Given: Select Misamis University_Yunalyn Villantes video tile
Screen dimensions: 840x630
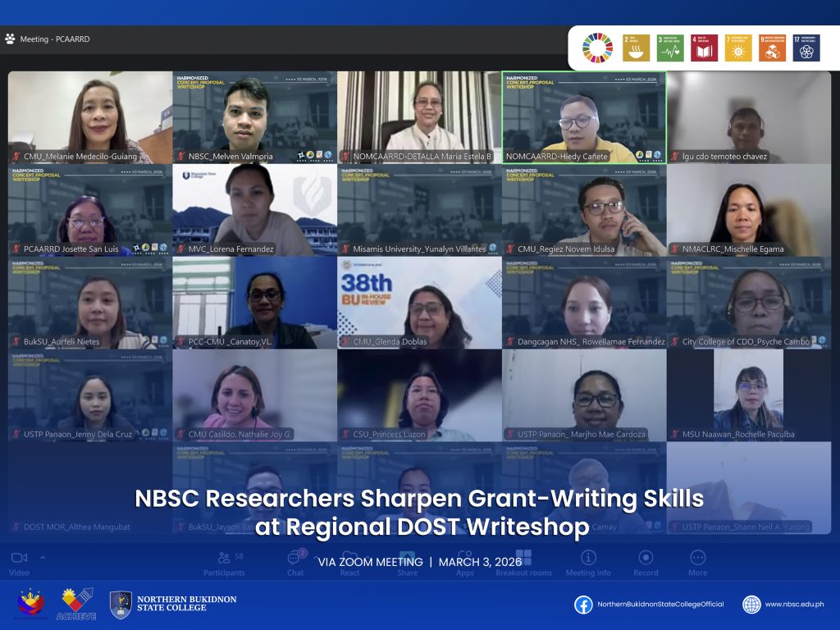Looking at the screenshot, I should pyautogui.click(x=419, y=210).
